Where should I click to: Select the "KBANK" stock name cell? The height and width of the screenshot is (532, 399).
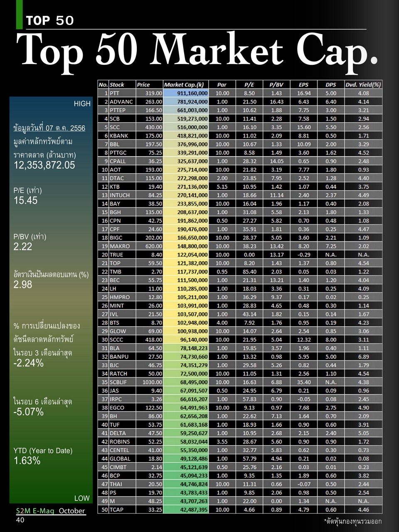coord(122,135)
